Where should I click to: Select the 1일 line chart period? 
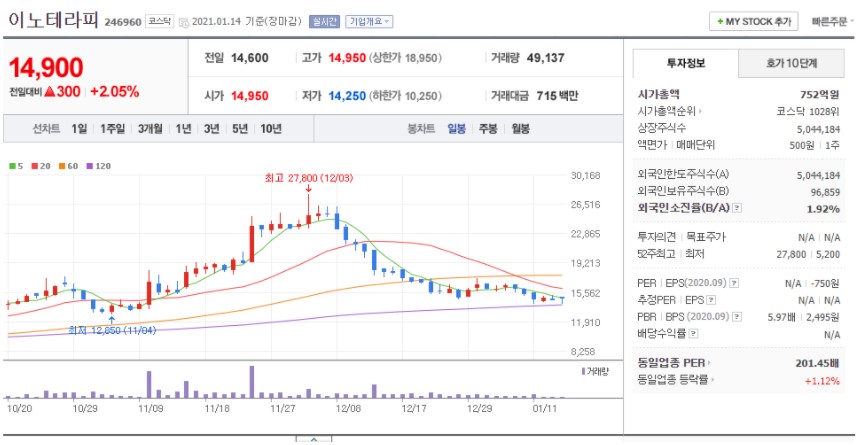coord(79,128)
